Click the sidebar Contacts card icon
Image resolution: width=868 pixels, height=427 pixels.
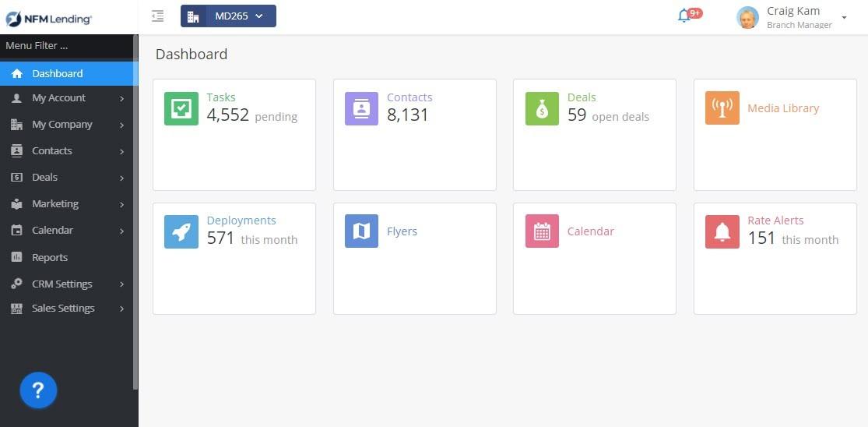(x=17, y=150)
